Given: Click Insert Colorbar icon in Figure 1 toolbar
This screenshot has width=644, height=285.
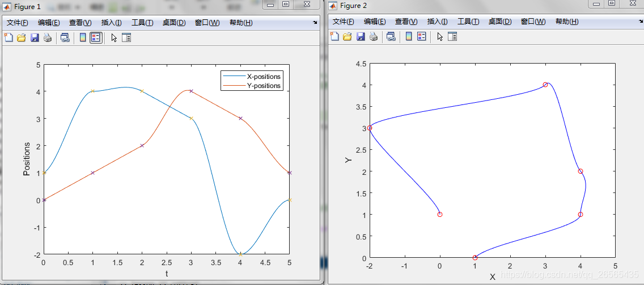Looking at the screenshot, I should pyautogui.click(x=83, y=38).
